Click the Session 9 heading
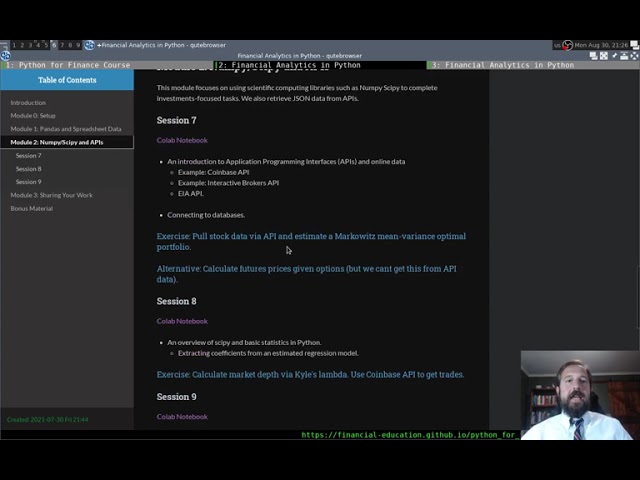Viewport: 640px width, 480px height. pyautogui.click(x=176, y=396)
